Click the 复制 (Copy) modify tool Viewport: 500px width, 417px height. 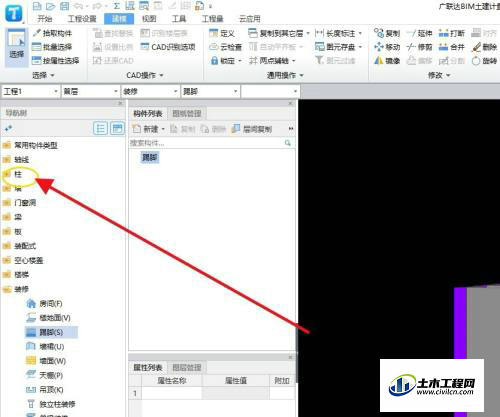coord(387,33)
